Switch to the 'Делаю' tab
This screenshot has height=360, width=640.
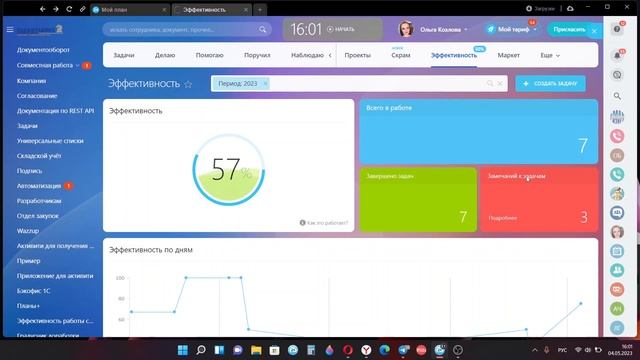tap(165, 55)
